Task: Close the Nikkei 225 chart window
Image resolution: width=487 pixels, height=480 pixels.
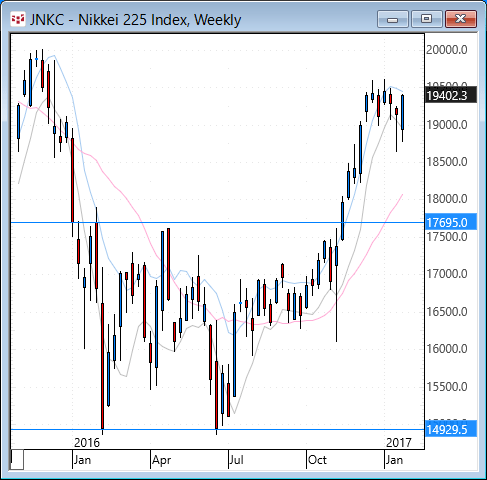Action: click(461, 19)
